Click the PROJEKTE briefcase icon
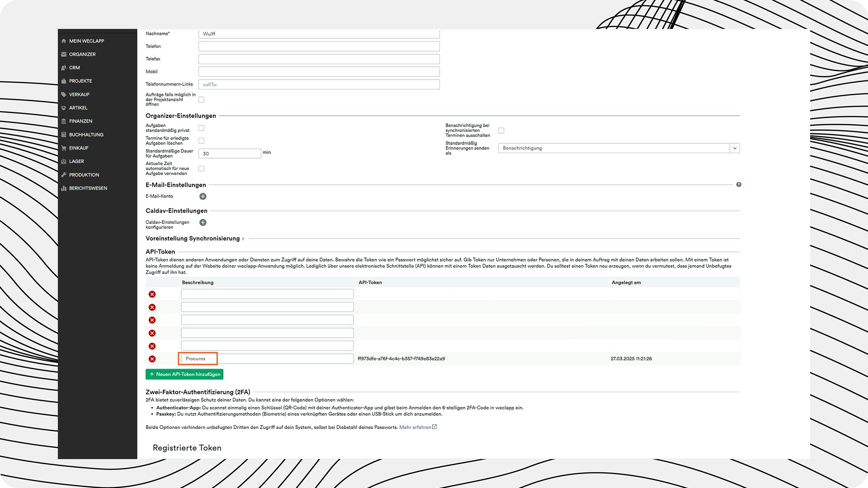This screenshot has width=868, height=488. tap(64, 81)
